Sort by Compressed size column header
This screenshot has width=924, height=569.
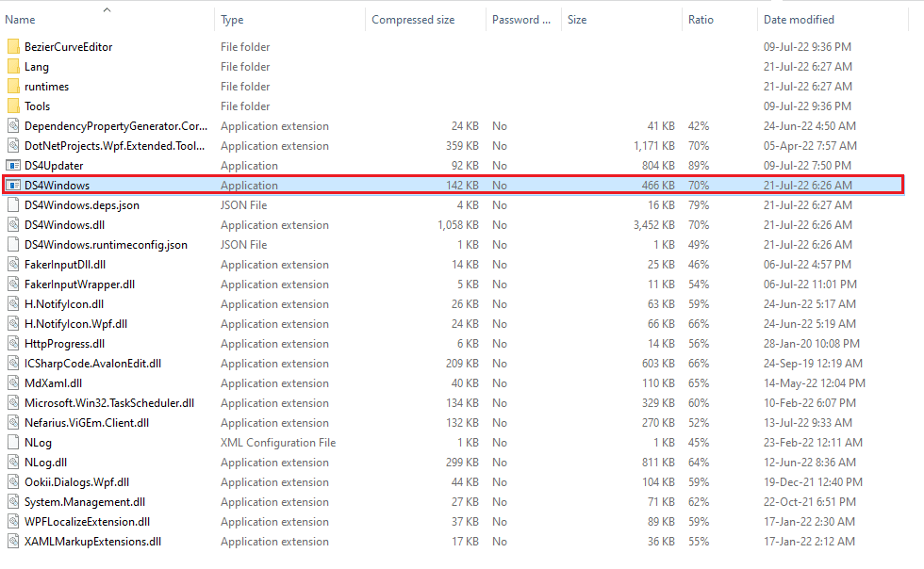coord(413,20)
